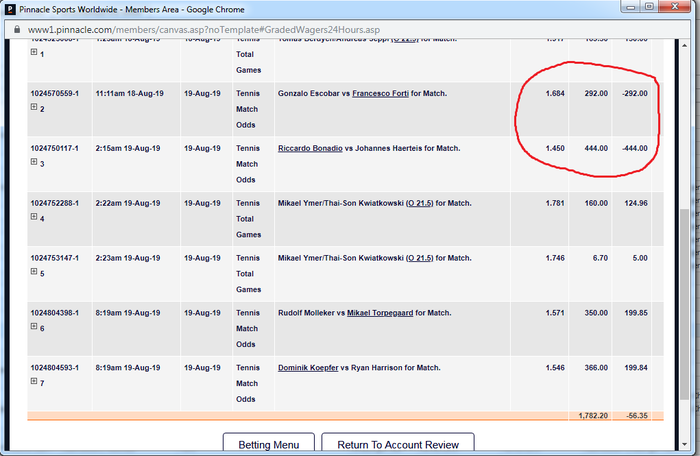The height and width of the screenshot is (456, 700).
Task: Close the Chrome window
Action: tap(675, 7)
